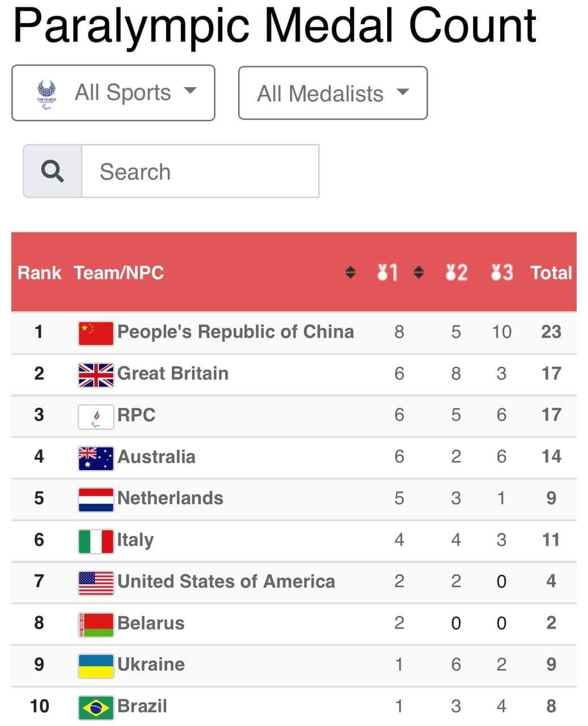The image size is (588, 726).
Task: Sort table by Total column header
Action: coord(551,273)
